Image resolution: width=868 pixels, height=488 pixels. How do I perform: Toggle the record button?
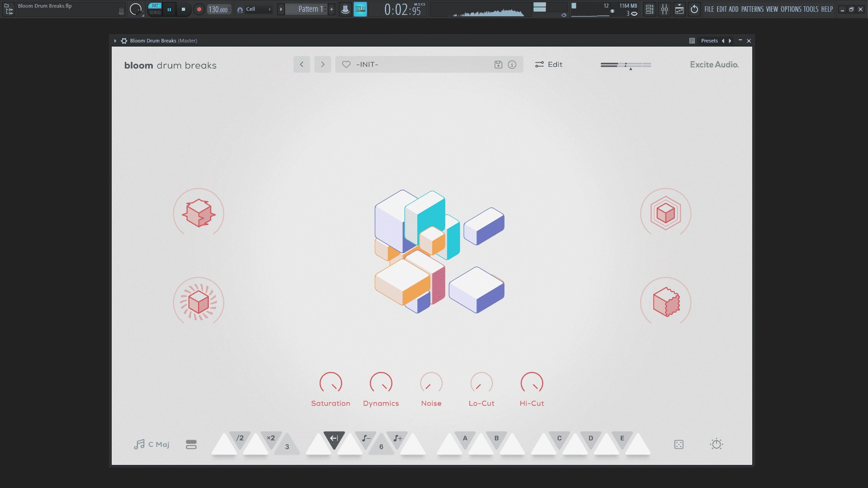point(199,9)
